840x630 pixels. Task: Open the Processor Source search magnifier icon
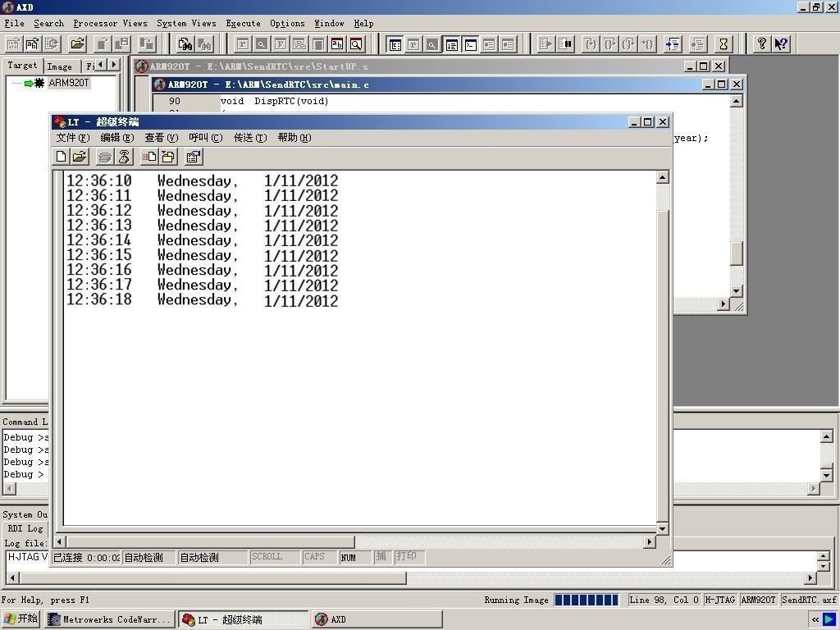click(x=356, y=43)
